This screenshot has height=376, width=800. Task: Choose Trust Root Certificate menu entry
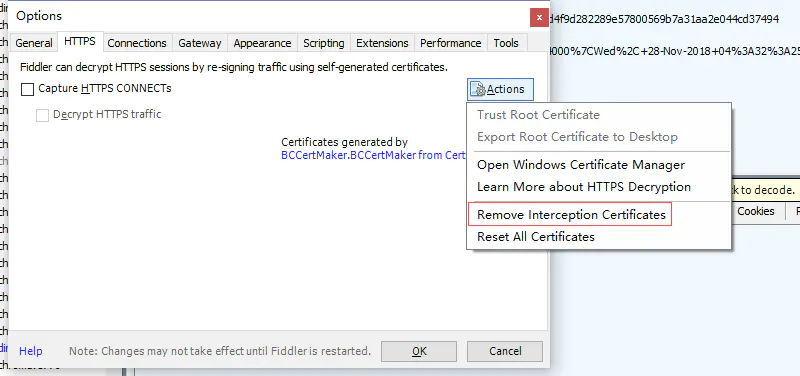pyautogui.click(x=599, y=115)
